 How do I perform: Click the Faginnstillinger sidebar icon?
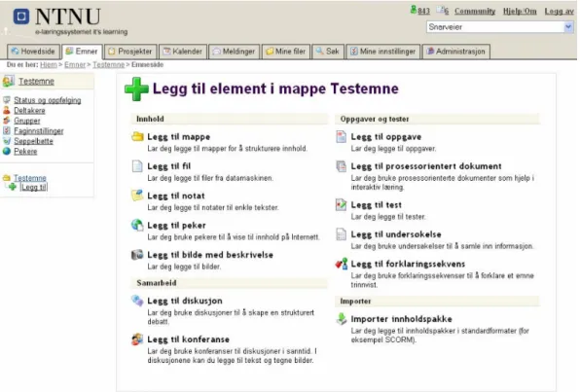coord(7,130)
